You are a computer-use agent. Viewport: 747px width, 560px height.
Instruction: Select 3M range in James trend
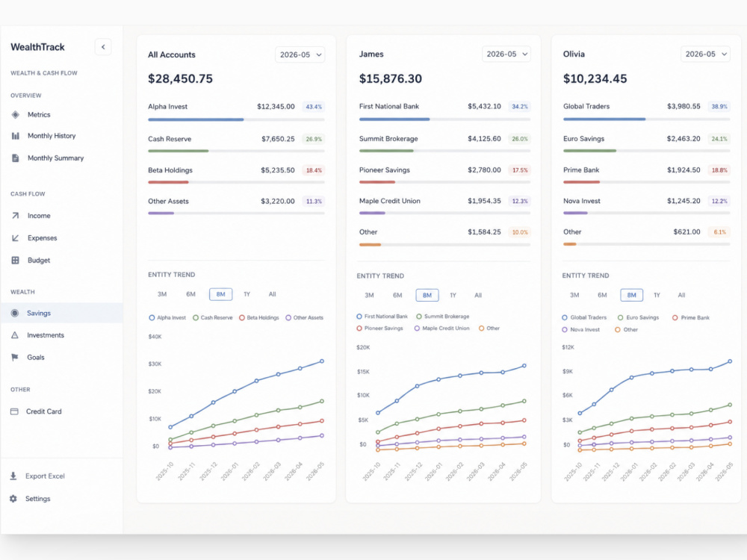coord(369,295)
